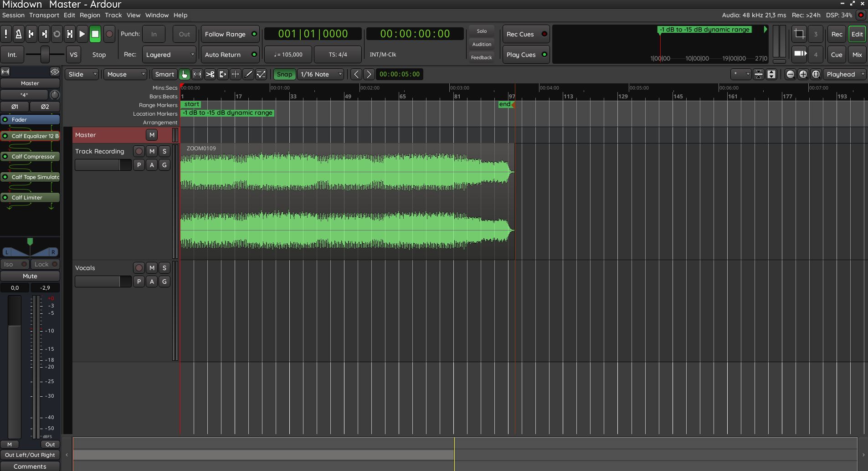868x471 pixels.
Task: Toggle loop playback
Action: pyautogui.click(x=57, y=34)
